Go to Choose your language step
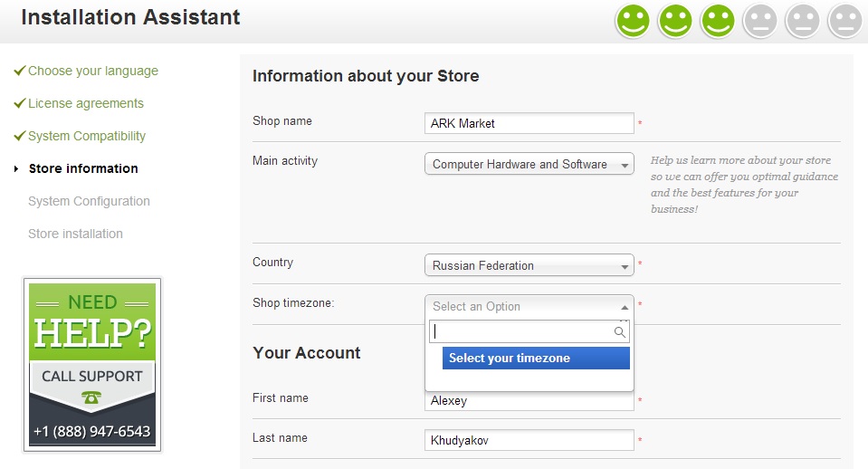Screen dimensions: 868x469 [92, 71]
